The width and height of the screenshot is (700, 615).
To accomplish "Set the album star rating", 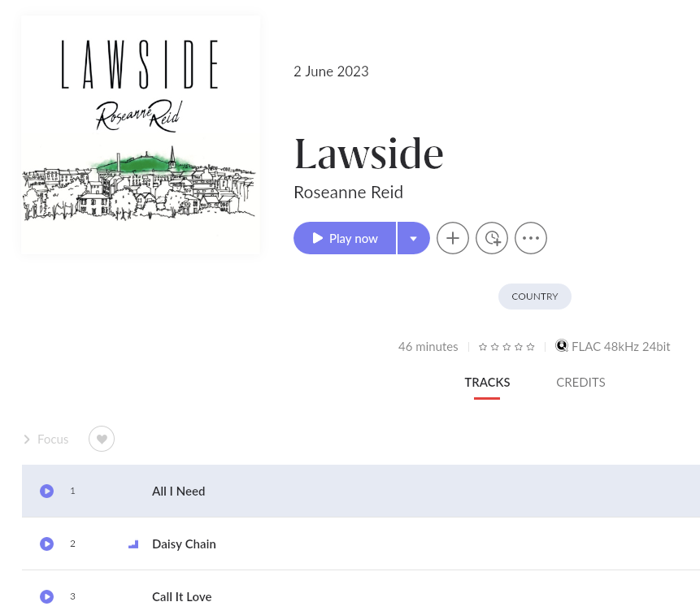I will 507,347.
